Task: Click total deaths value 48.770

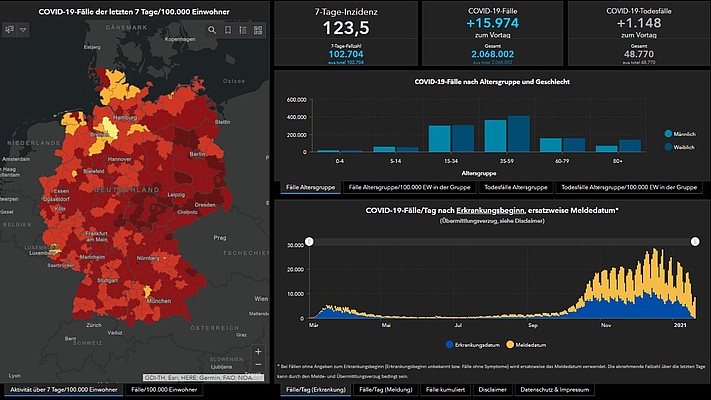Action: (x=638, y=54)
